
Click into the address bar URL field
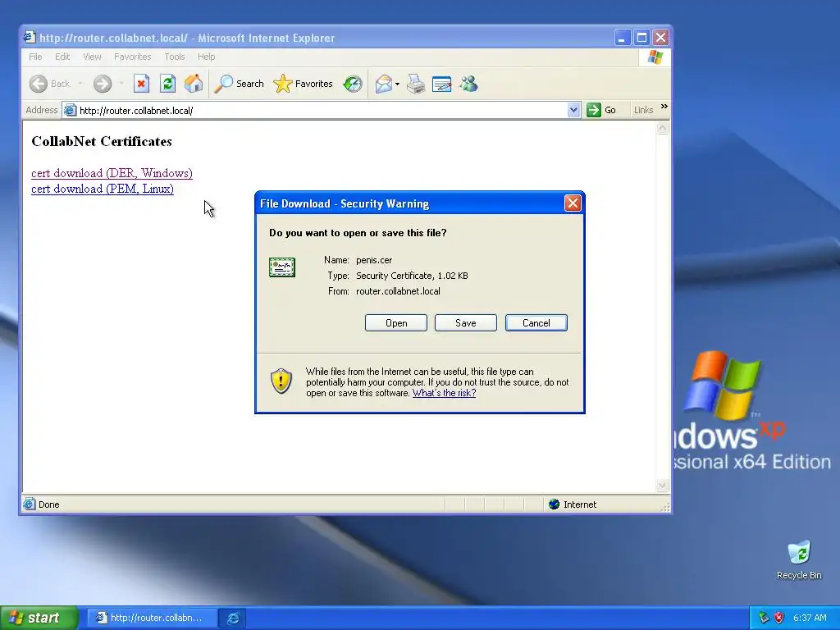point(322,111)
